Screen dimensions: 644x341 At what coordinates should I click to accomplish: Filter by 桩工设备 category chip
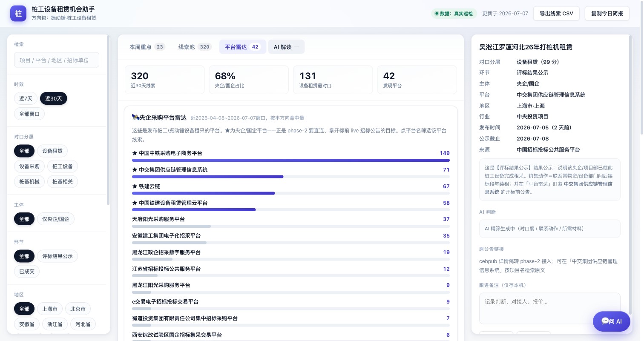(63, 166)
